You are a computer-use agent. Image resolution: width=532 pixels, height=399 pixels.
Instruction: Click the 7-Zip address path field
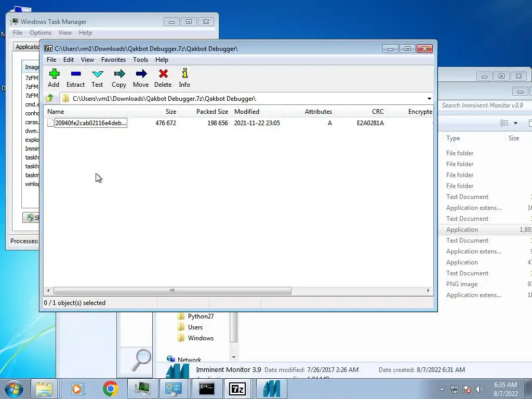[x=243, y=98]
